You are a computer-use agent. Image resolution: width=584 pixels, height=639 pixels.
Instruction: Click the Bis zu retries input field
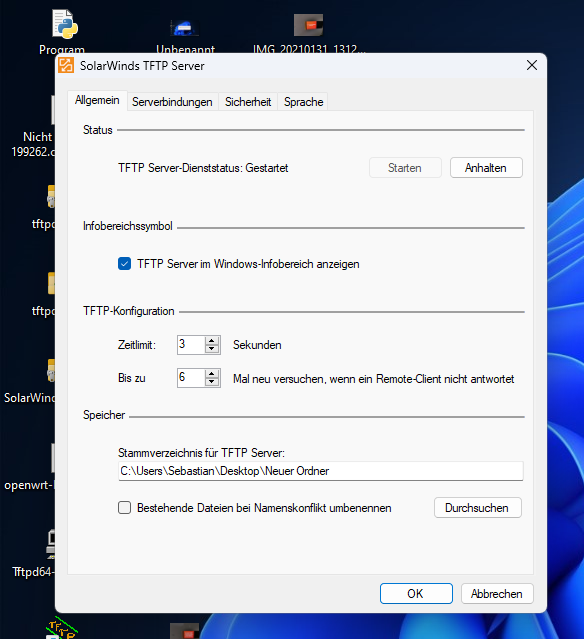[x=191, y=378]
